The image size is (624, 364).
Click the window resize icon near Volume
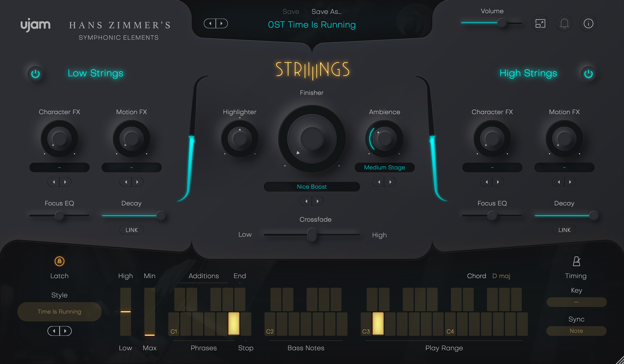click(540, 23)
